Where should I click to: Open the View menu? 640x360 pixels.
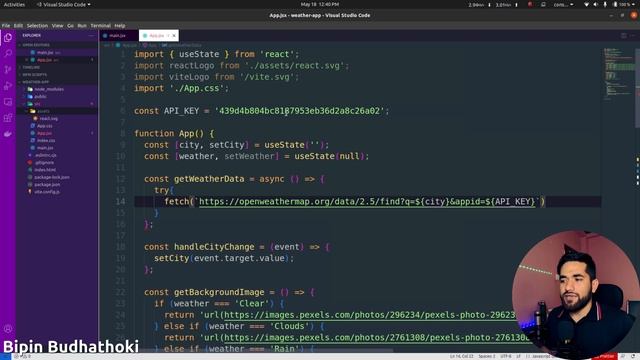(x=58, y=25)
